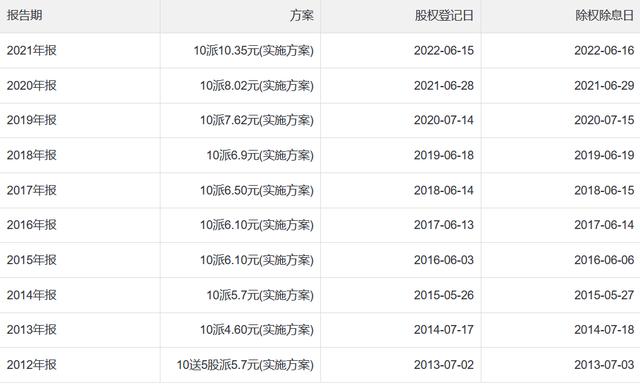Click the 2015-05-26 registration date
The image size is (640, 384).
(x=444, y=295)
